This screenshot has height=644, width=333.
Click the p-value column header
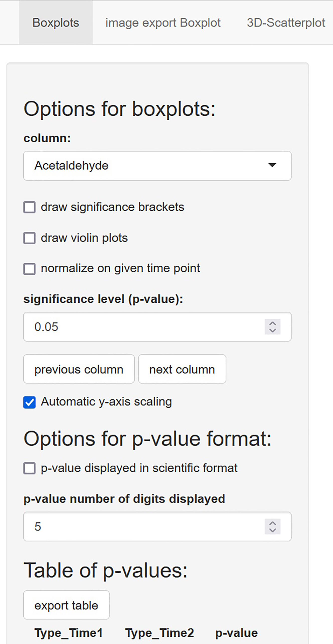pos(236,633)
